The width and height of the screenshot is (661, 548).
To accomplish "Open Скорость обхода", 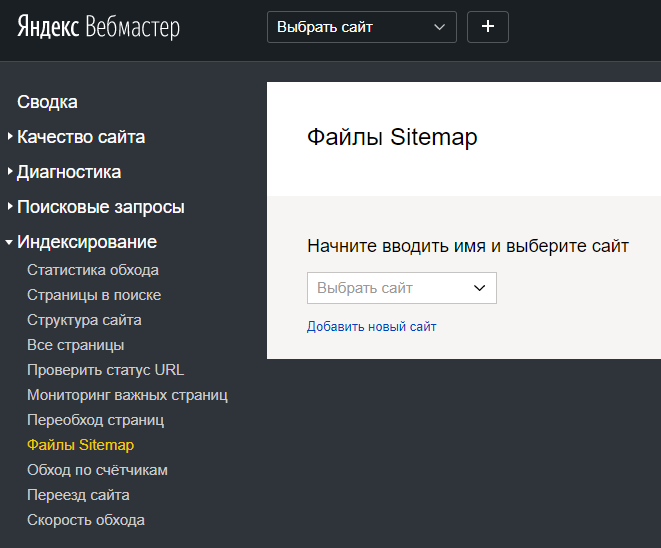I will pos(86,520).
